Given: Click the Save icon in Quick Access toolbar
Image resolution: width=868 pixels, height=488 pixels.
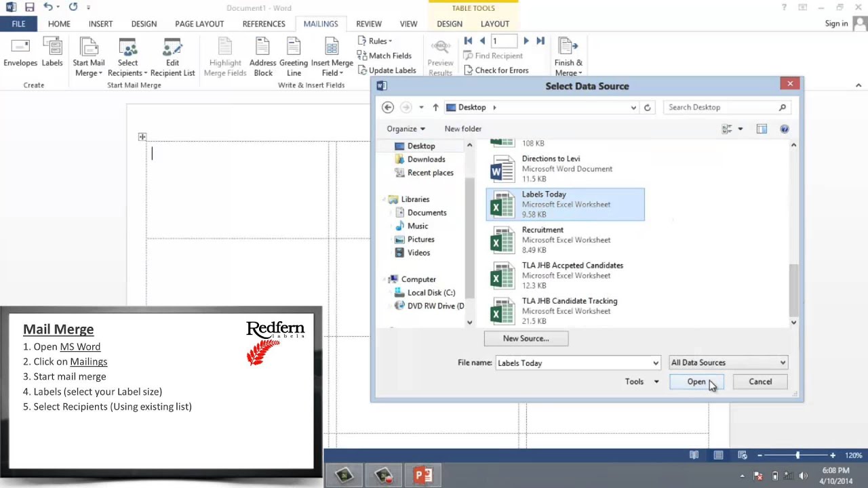Looking at the screenshot, I should (29, 7).
